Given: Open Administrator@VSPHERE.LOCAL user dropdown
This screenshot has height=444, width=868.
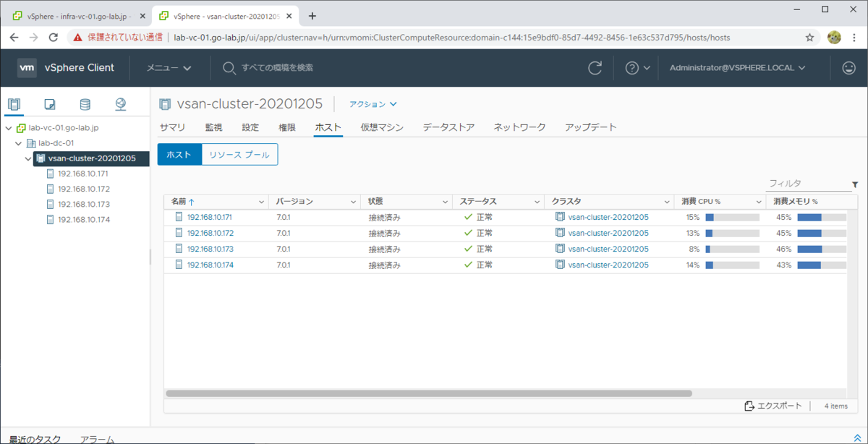Looking at the screenshot, I should click(x=738, y=68).
